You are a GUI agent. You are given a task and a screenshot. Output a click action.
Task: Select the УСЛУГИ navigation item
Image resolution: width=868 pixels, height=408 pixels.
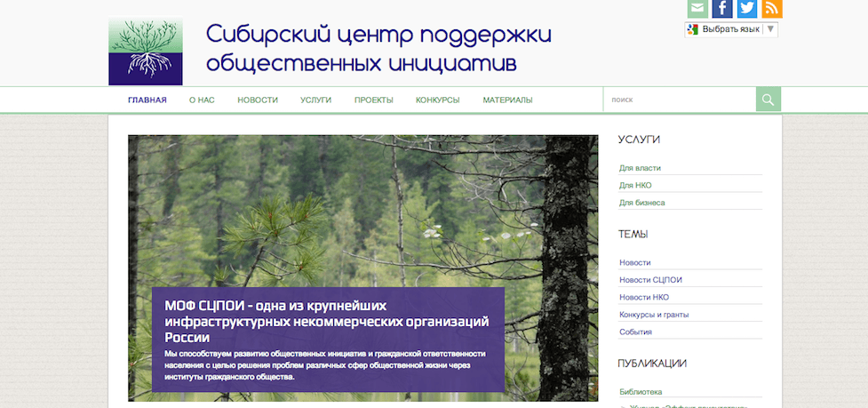pyautogui.click(x=315, y=100)
